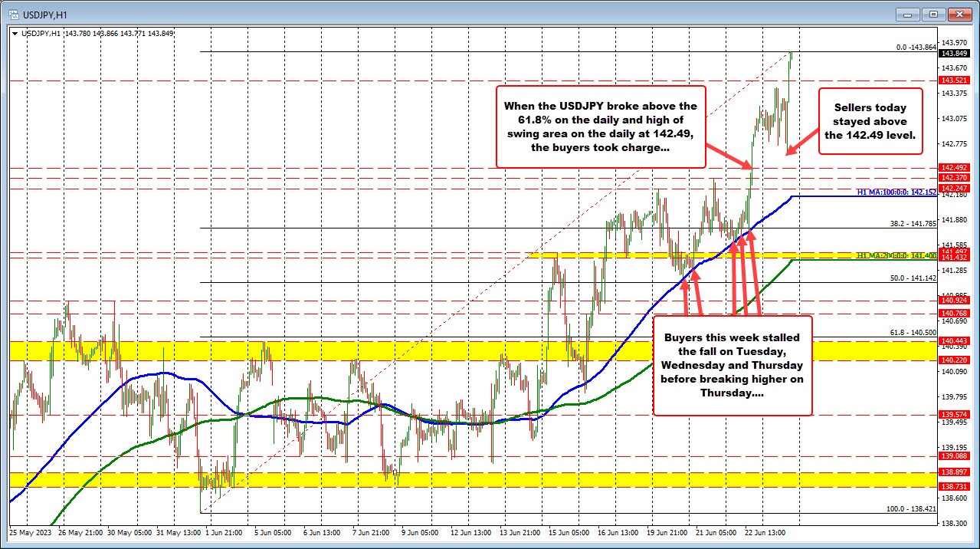Click the red 139.088 price level label
The width and height of the screenshot is (980, 549).
tap(953, 456)
